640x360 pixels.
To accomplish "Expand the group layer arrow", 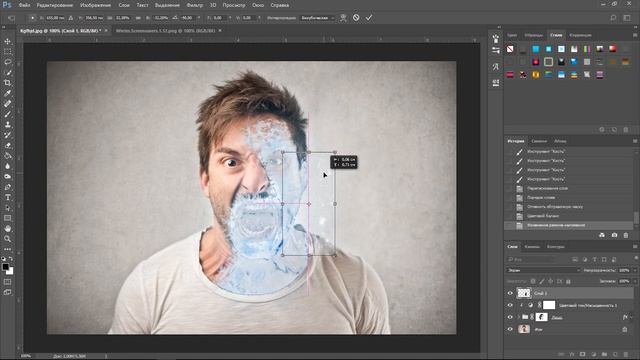I will click(519, 317).
